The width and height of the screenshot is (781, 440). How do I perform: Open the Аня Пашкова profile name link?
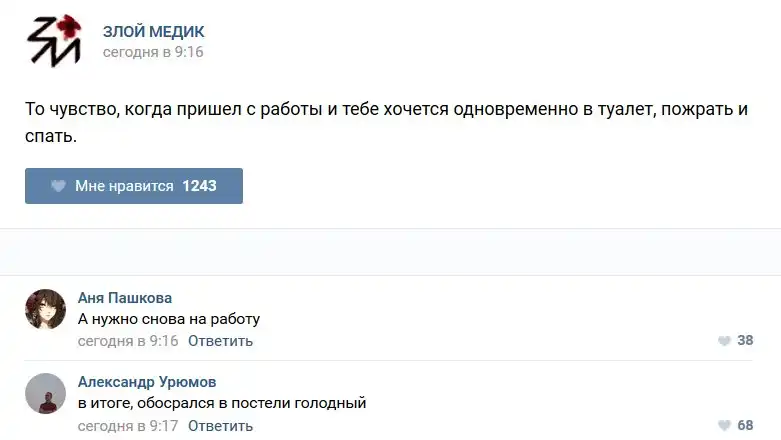(125, 298)
